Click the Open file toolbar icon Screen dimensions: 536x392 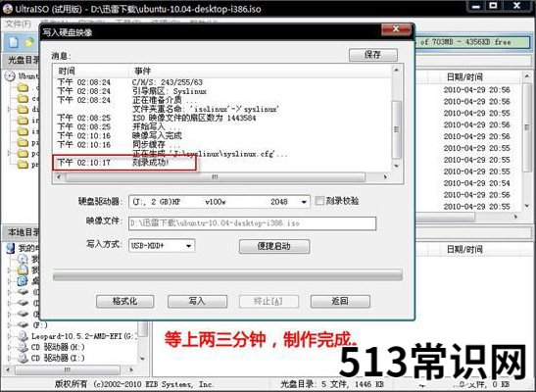29,42
